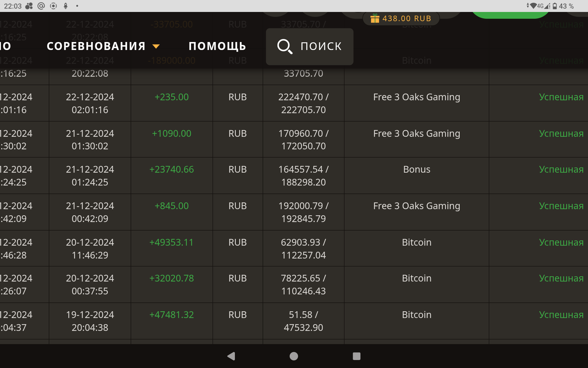Expand the Соревнования dropdown arrow
The height and width of the screenshot is (368, 588).
coord(156,47)
